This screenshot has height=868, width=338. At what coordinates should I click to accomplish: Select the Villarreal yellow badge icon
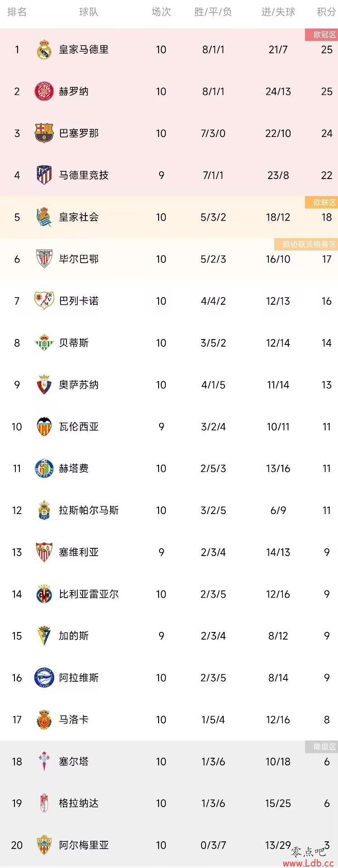(x=44, y=594)
